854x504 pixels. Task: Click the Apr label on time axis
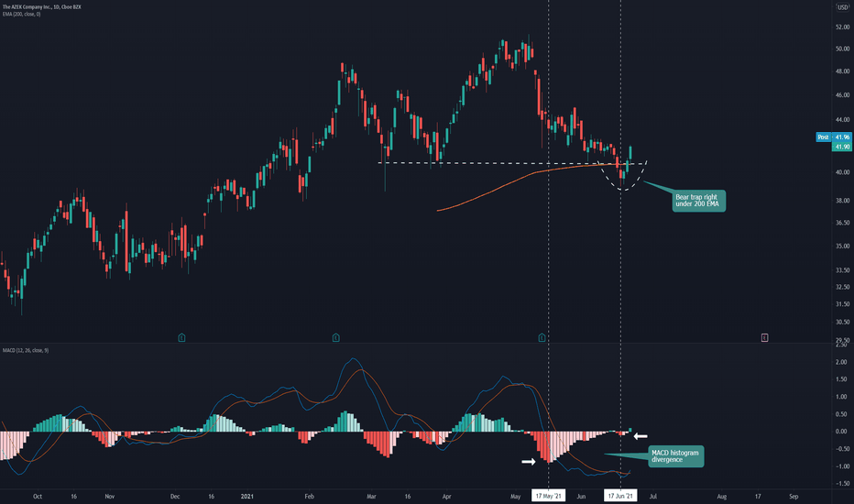pyautogui.click(x=446, y=497)
